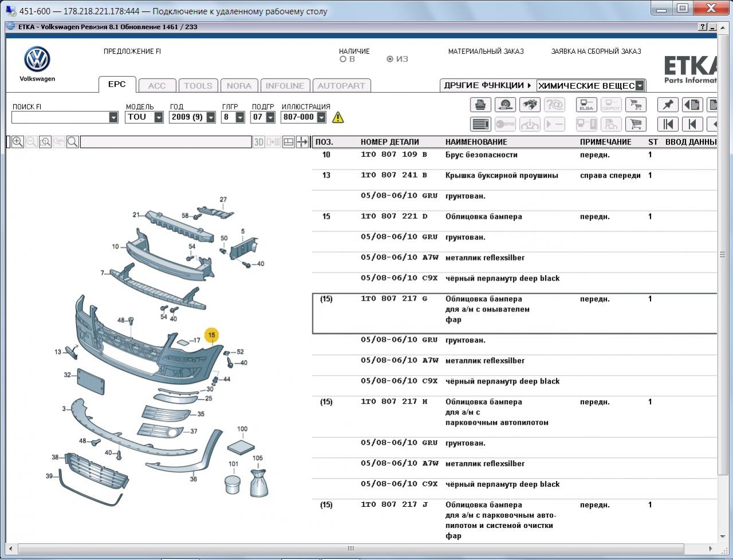The height and width of the screenshot is (560, 733).
Task: Switch to the EPC tab
Action: click(117, 84)
